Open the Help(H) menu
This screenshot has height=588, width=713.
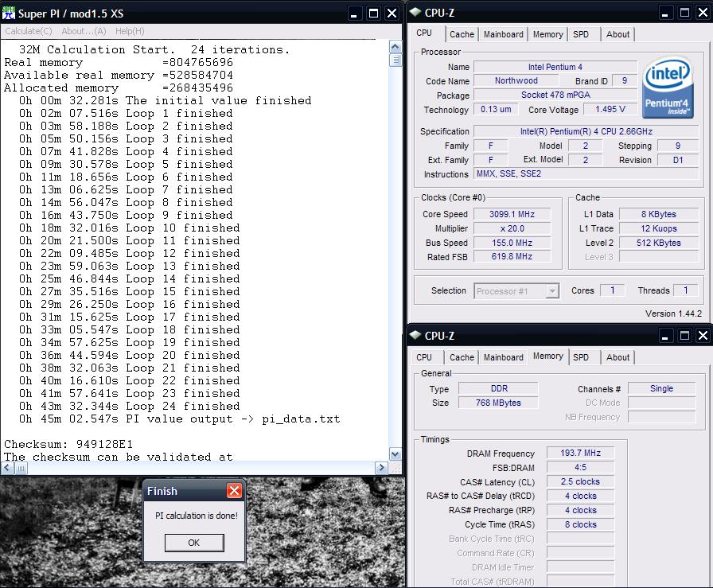click(x=130, y=31)
